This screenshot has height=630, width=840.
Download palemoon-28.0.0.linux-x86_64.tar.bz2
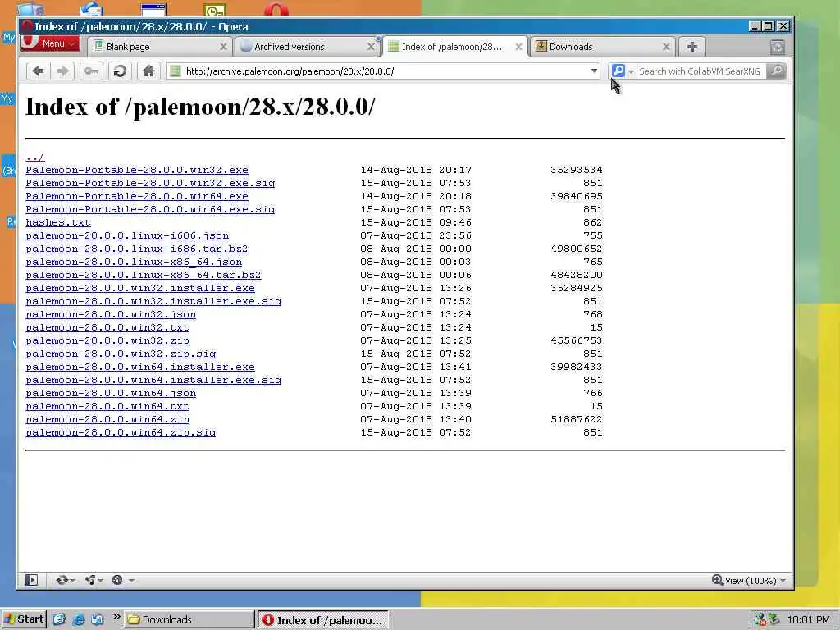pos(143,275)
